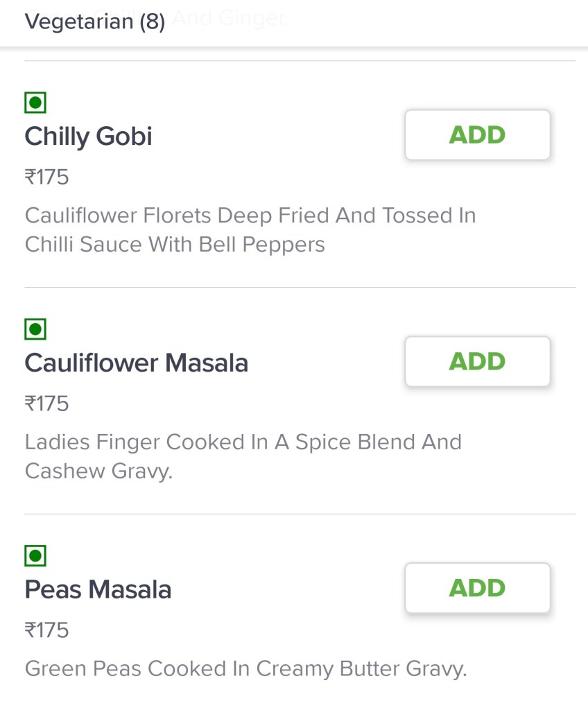Tap the ₹175 price under Peas Masala

[x=47, y=630]
